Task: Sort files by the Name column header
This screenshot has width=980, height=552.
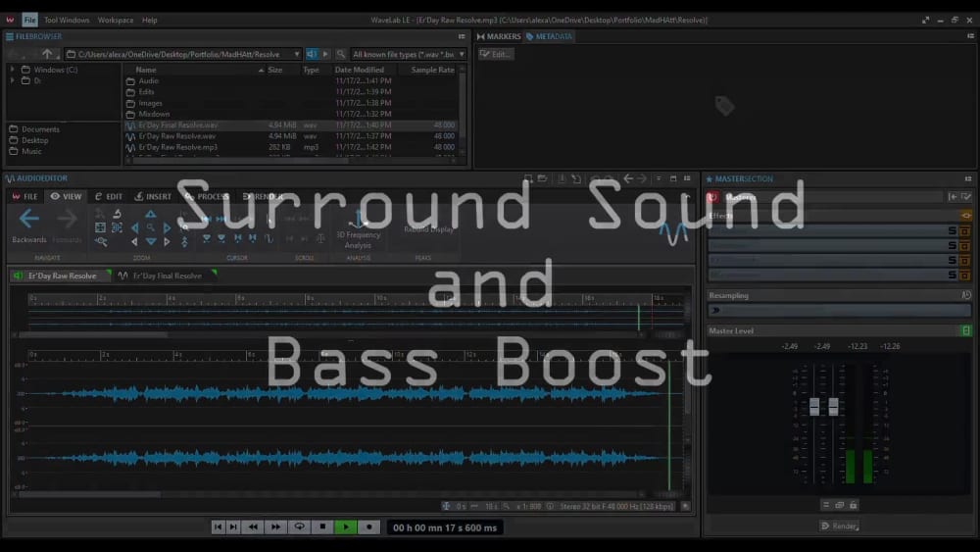Action: (146, 70)
